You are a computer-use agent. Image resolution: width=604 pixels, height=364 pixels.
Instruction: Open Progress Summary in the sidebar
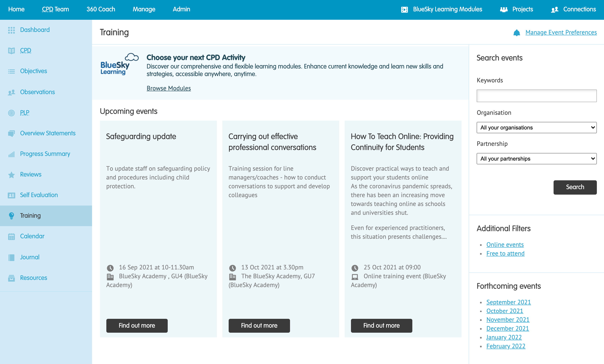tap(45, 154)
